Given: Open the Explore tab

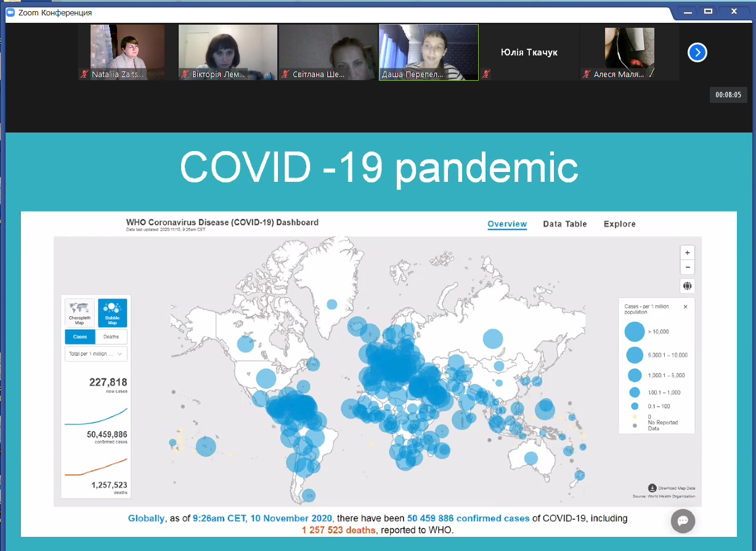Looking at the screenshot, I should point(620,224).
